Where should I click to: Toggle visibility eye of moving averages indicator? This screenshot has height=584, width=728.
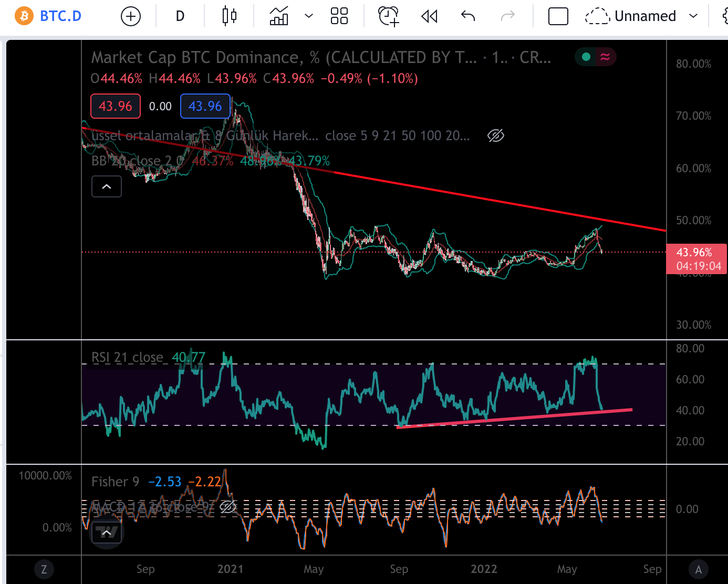coord(495,136)
